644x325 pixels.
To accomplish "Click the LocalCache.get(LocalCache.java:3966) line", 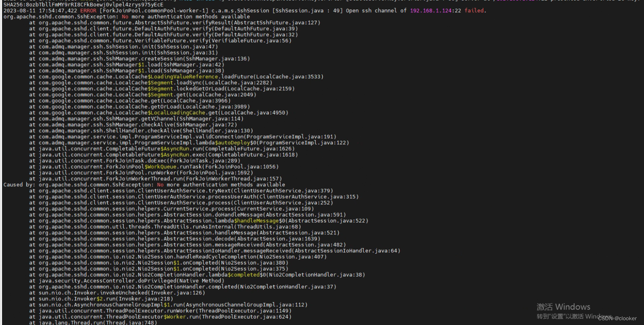I will (130, 101).
